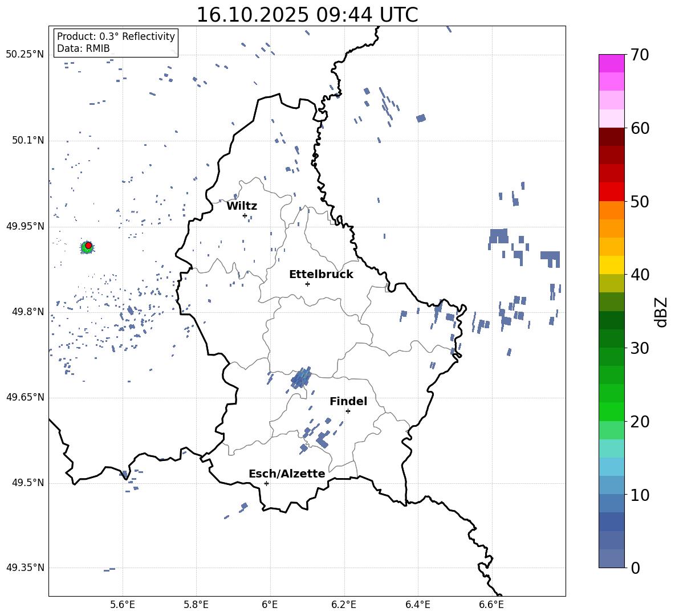675x616 pixels.
Task: Click the Esch/Alzette station cross marker
Action: point(266,483)
